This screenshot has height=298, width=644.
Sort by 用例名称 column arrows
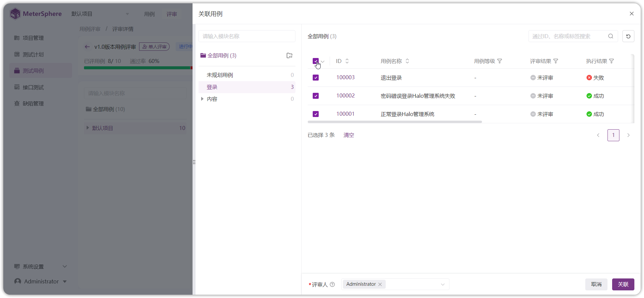coord(407,61)
